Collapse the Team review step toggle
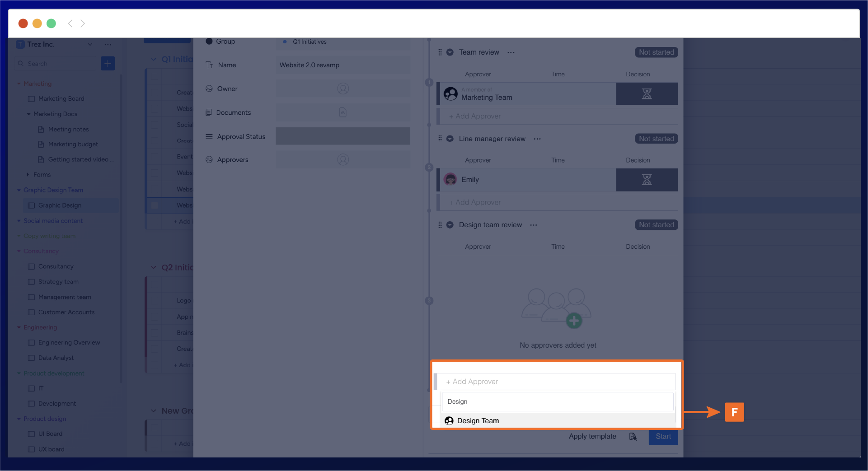Image resolution: width=868 pixels, height=471 pixels. pos(450,52)
